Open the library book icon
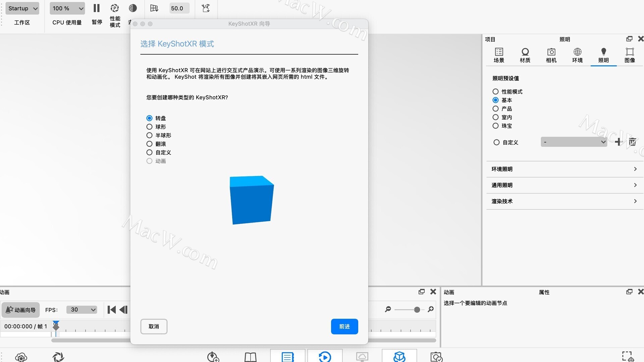The width and height of the screenshot is (644, 362). pos(250,357)
